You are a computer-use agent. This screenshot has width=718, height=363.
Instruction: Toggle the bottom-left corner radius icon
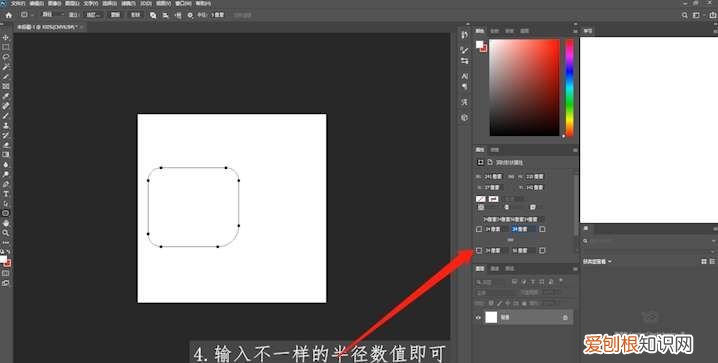click(x=479, y=250)
